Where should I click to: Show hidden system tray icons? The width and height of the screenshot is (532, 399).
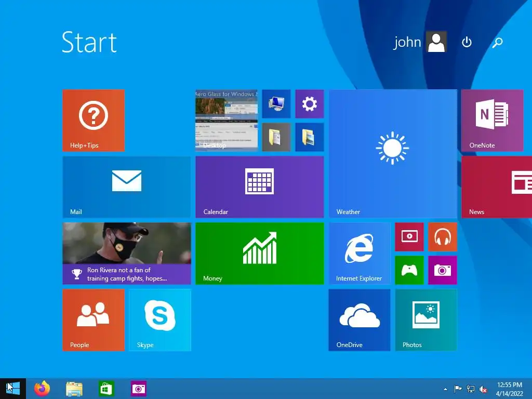pyautogui.click(x=445, y=389)
